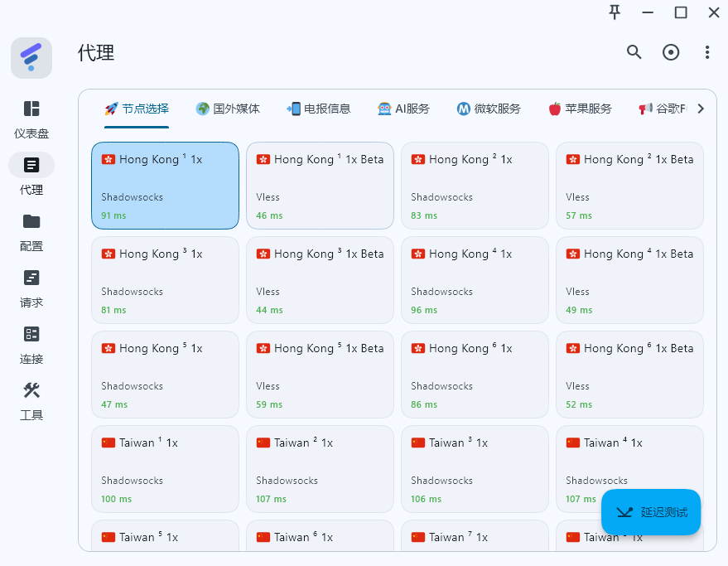Choose Hong Kong 5 1x node with 47 ms
The height and width of the screenshot is (566, 728).
pos(166,375)
